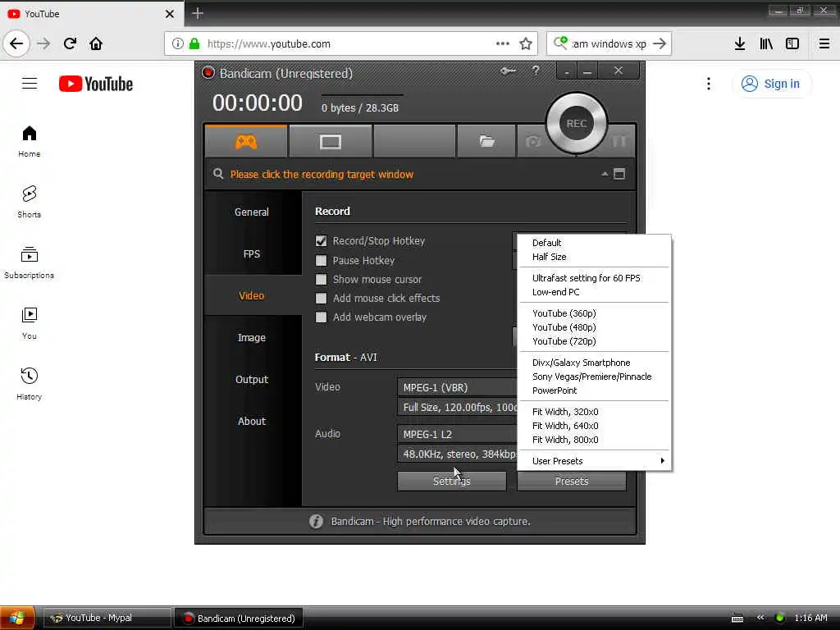Open the Output settings tab

click(252, 379)
